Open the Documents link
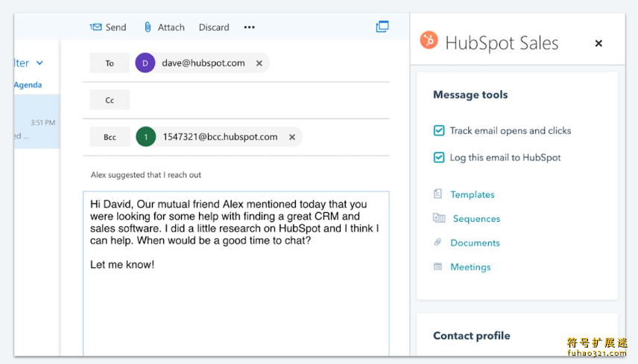 pyautogui.click(x=475, y=243)
